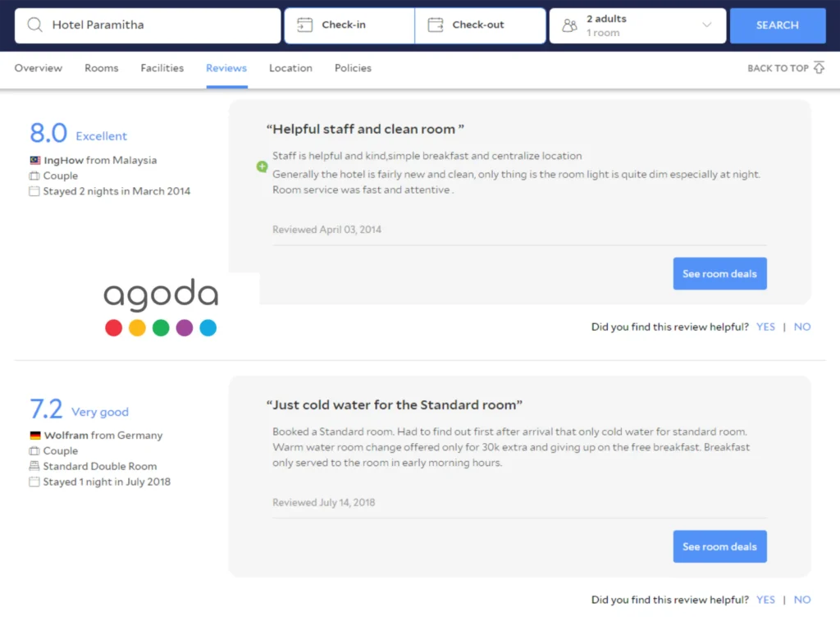Click the Malaysia flag next to IngHow
Screen dimensions: 840x621
pyautogui.click(x=35, y=160)
